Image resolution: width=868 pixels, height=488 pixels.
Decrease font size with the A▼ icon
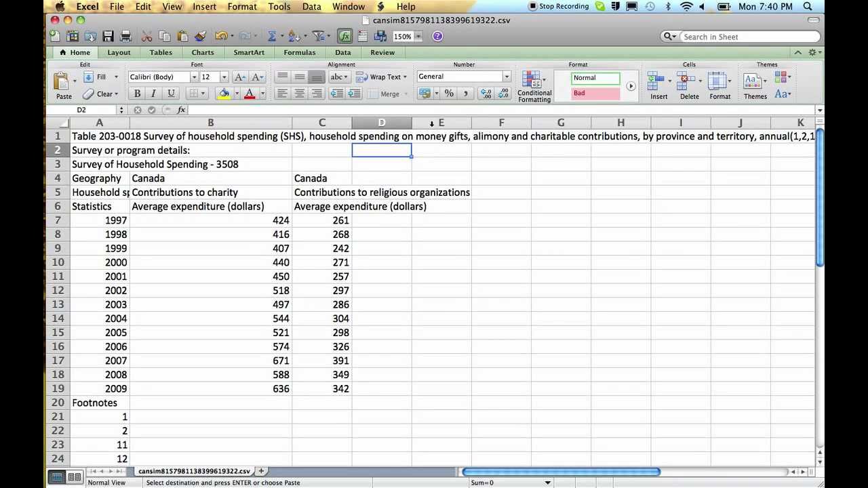(258, 77)
